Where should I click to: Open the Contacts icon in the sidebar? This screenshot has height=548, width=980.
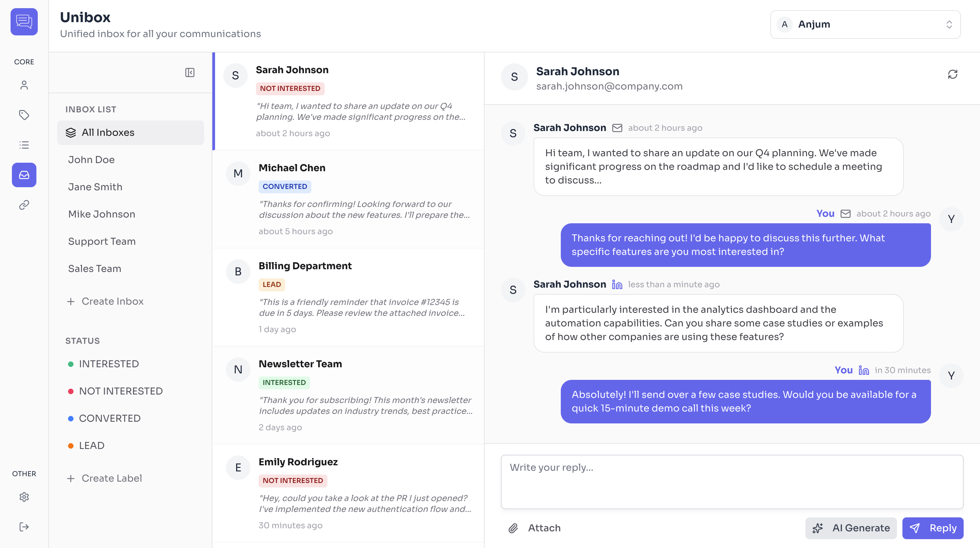24,85
